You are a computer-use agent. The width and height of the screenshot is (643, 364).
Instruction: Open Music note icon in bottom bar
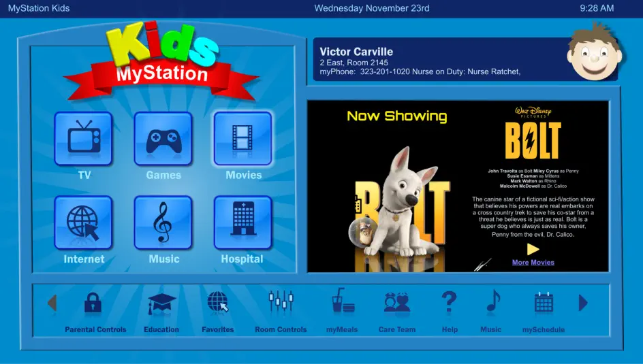point(493,301)
